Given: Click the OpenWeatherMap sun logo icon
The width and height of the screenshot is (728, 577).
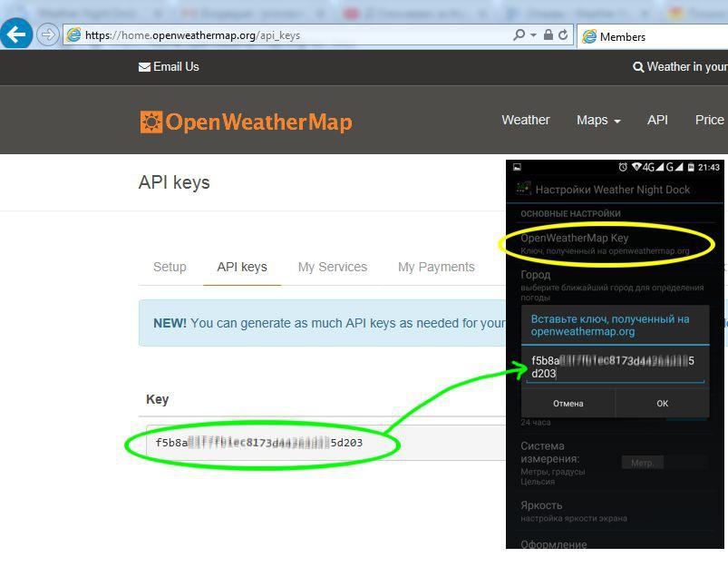Looking at the screenshot, I should pos(151,122).
